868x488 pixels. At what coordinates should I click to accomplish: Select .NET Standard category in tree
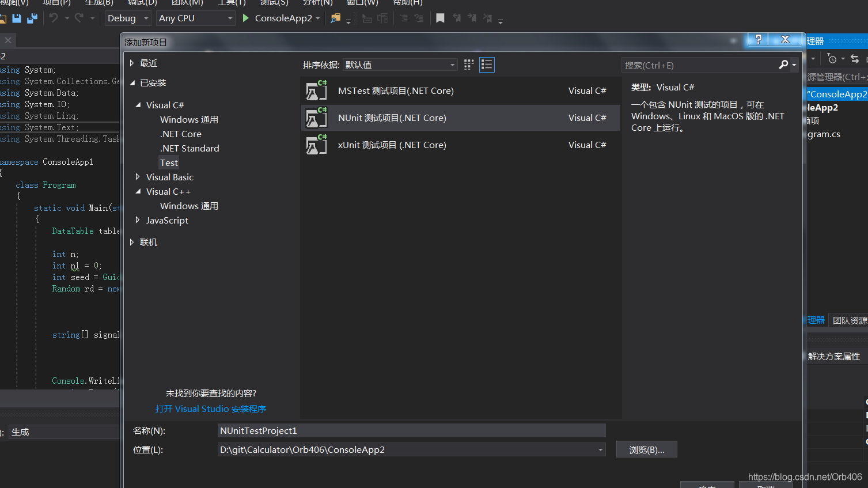point(189,148)
